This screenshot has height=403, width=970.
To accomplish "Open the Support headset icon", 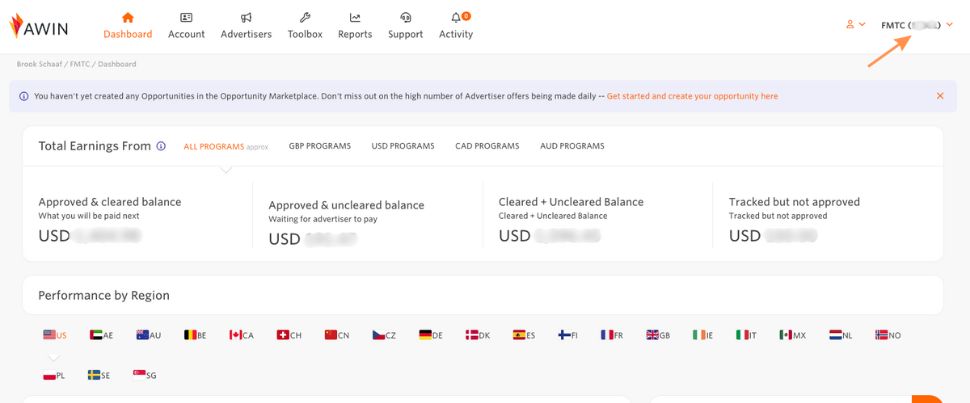I will tap(405, 18).
